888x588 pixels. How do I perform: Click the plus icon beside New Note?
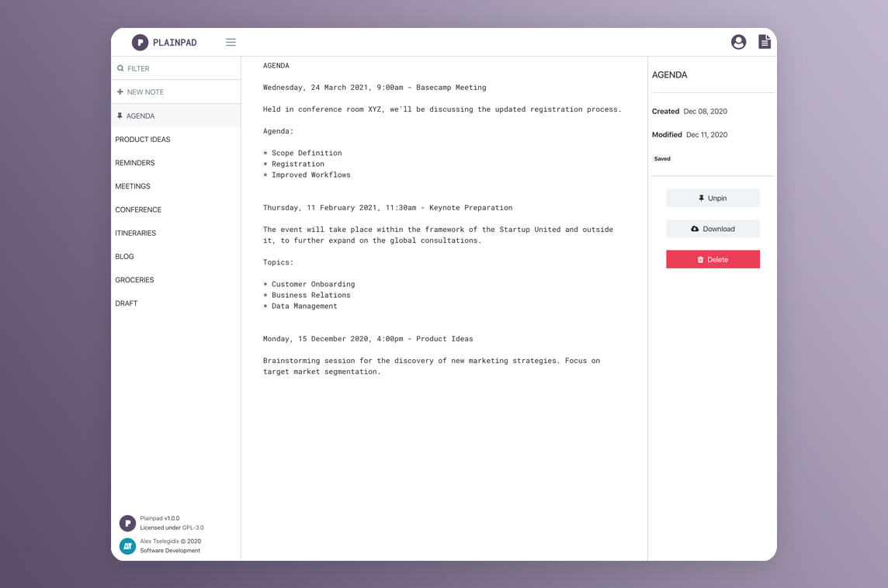tap(120, 92)
